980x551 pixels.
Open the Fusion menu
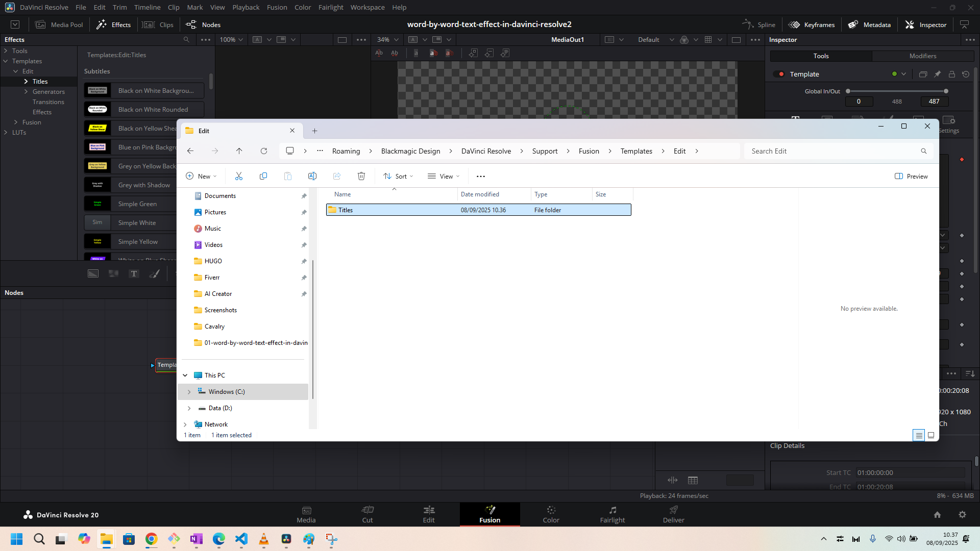click(x=277, y=7)
